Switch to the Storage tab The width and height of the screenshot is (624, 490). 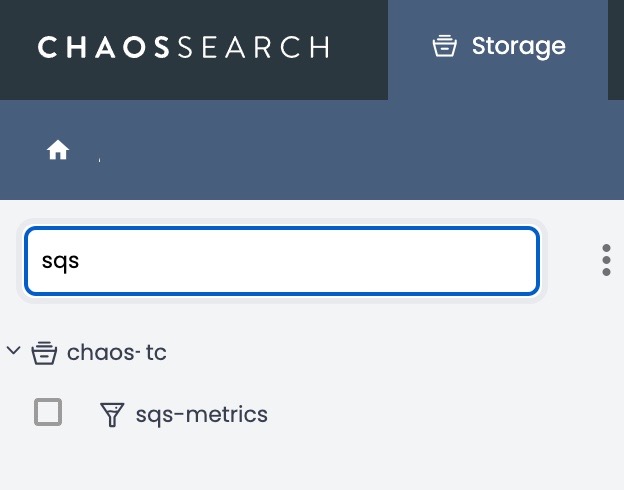[x=498, y=46]
